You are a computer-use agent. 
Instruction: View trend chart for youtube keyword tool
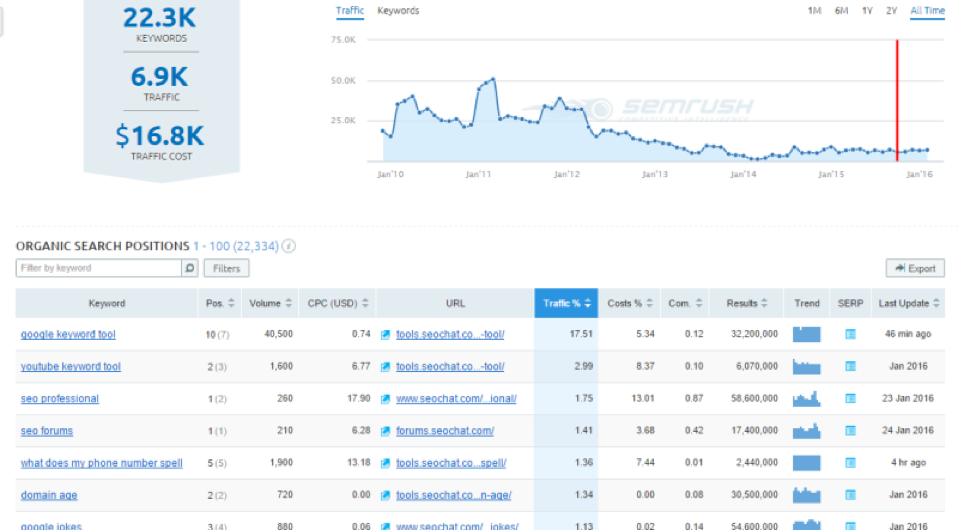point(806,366)
